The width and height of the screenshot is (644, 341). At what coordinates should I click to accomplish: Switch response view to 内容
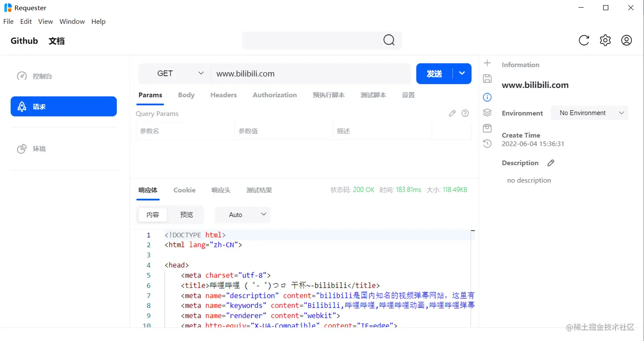(x=152, y=215)
